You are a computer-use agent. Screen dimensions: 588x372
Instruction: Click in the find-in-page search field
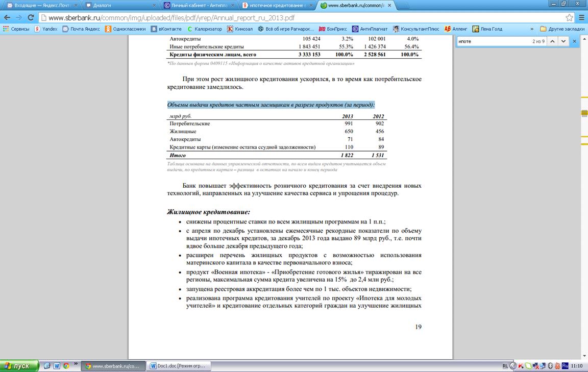(493, 41)
